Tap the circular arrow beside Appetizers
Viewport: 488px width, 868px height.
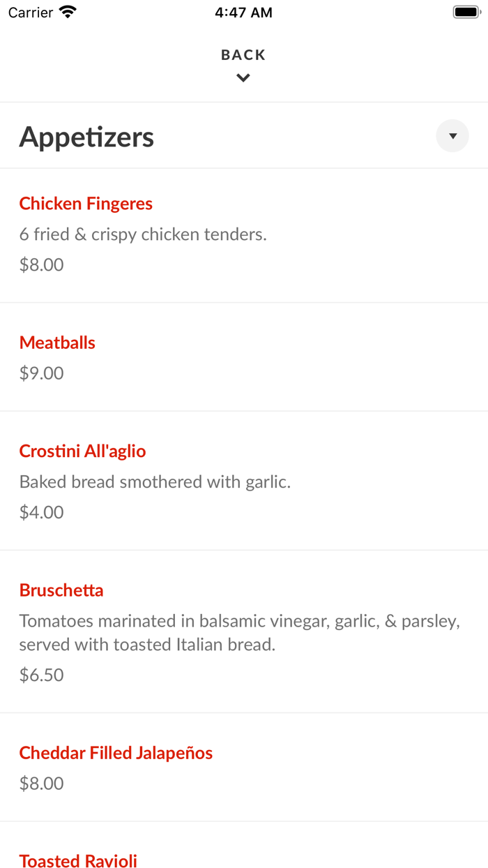452,135
